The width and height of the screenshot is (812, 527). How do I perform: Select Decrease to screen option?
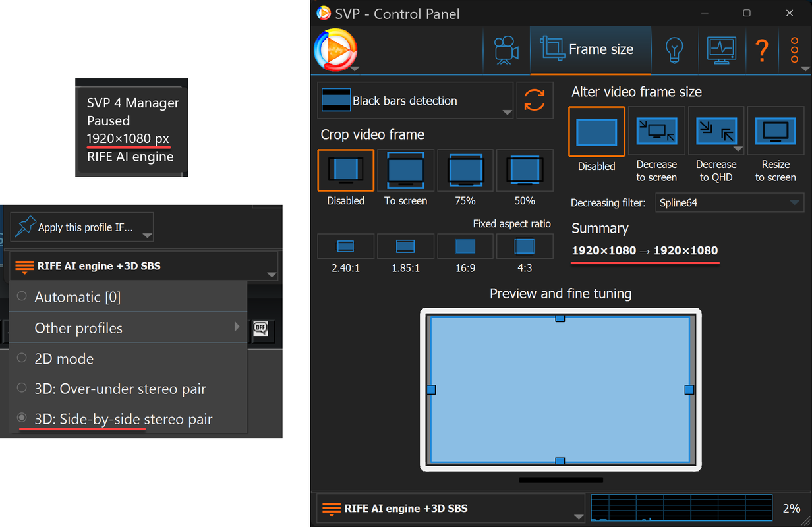pyautogui.click(x=656, y=132)
